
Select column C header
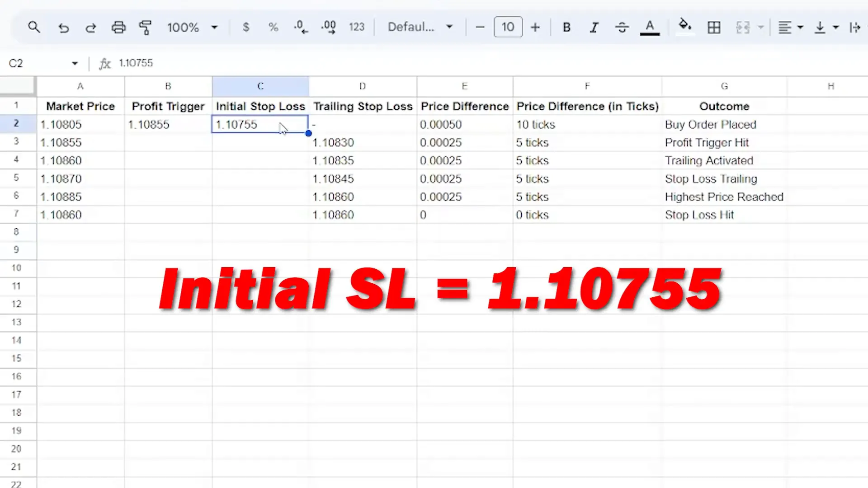[260, 86]
